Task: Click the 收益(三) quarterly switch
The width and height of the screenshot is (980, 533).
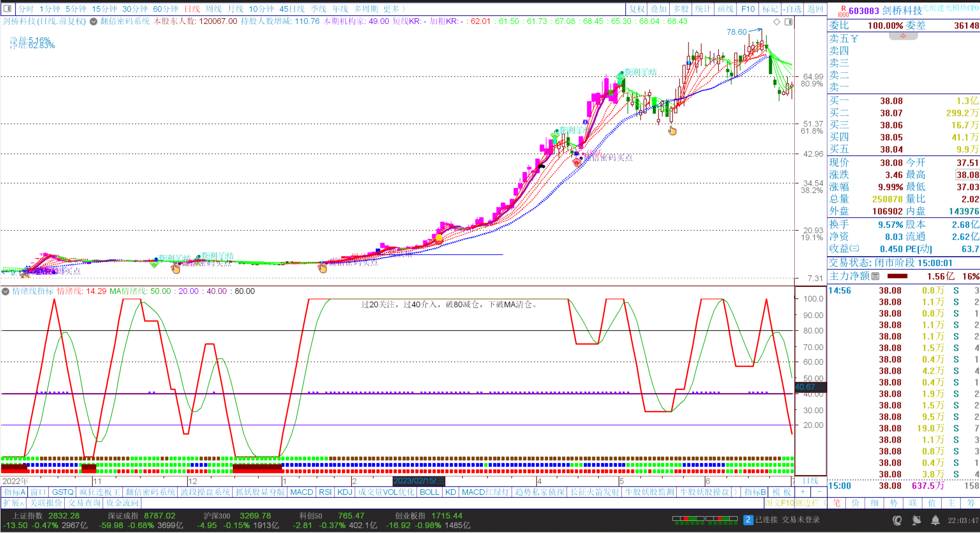Action: (854, 249)
